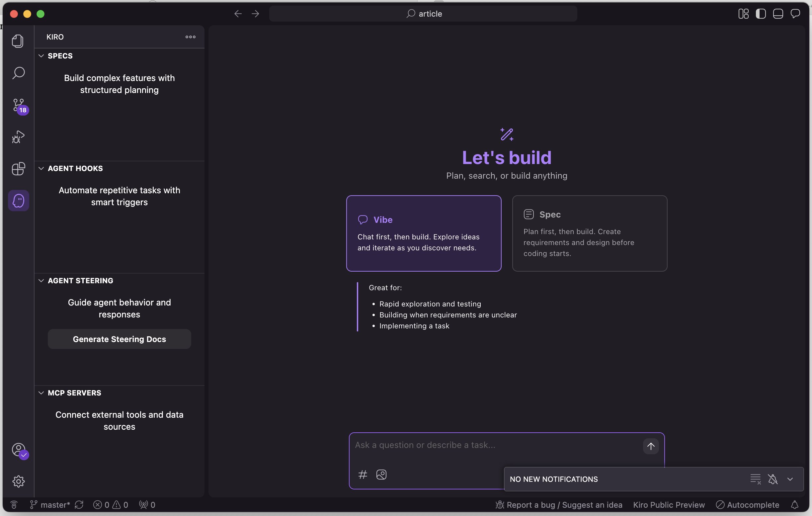The width and height of the screenshot is (812, 516).
Task: Open the Run and Debug view
Action: pyautogui.click(x=18, y=136)
